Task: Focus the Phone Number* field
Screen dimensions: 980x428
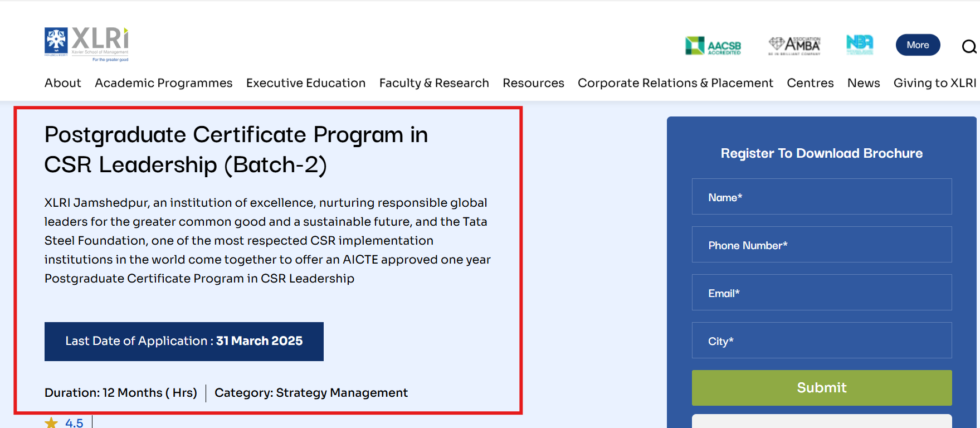Action: coord(822,245)
